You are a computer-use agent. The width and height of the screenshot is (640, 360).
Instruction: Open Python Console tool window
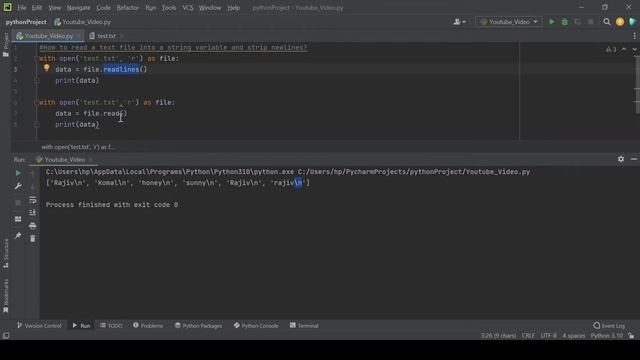coord(256,326)
